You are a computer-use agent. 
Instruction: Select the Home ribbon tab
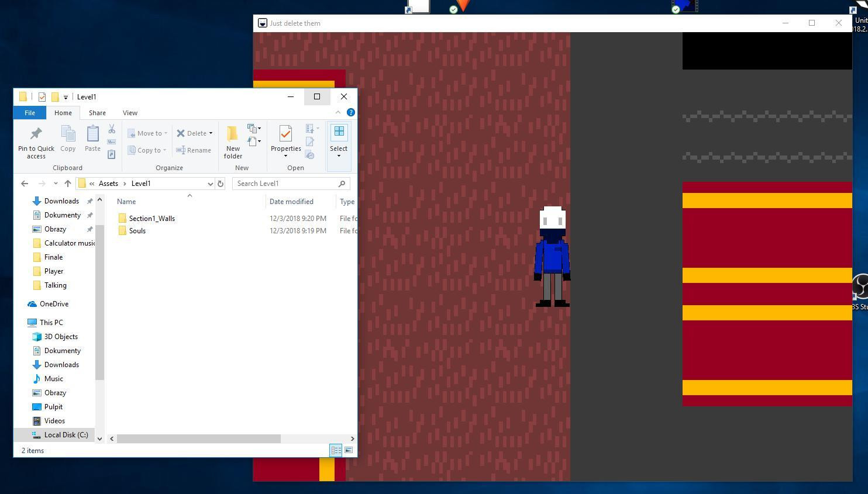63,113
